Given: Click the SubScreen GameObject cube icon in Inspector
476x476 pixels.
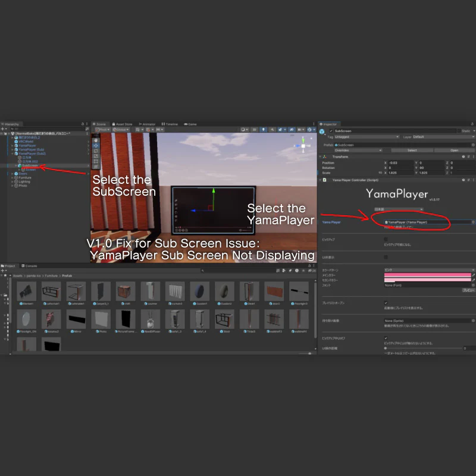Looking at the screenshot, I should [322, 131].
